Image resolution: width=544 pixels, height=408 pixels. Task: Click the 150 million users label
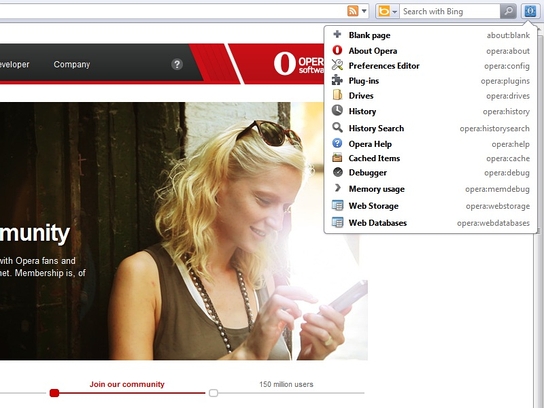286,384
